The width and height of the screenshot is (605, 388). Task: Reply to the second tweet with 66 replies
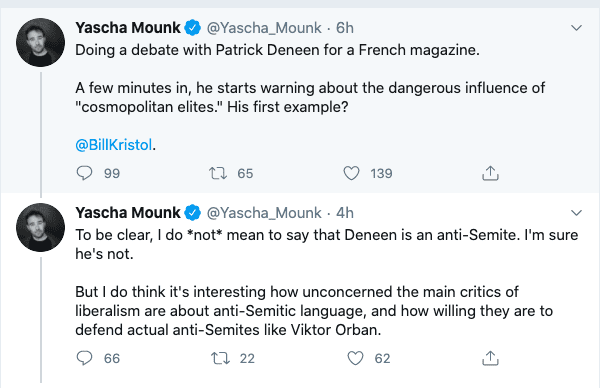(x=84, y=358)
